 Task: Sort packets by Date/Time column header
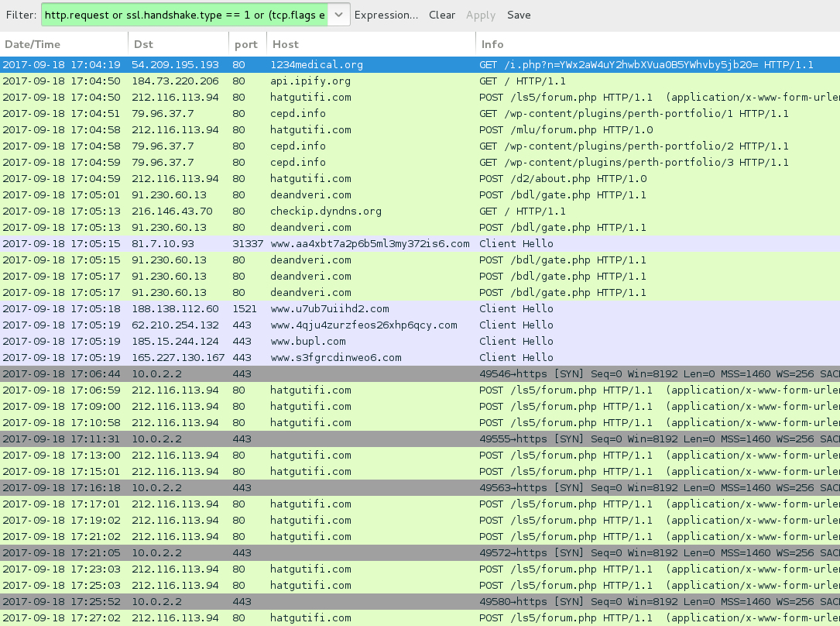click(63, 44)
